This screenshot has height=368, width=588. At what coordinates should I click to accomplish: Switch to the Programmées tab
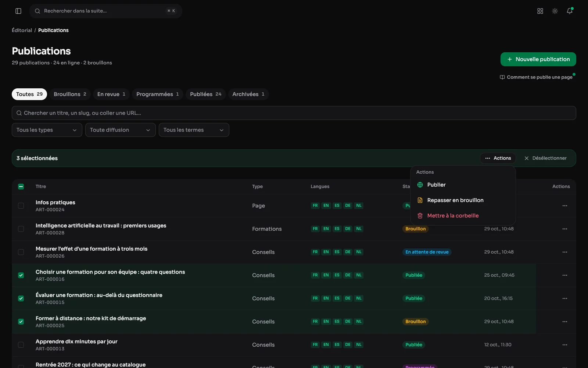(158, 94)
